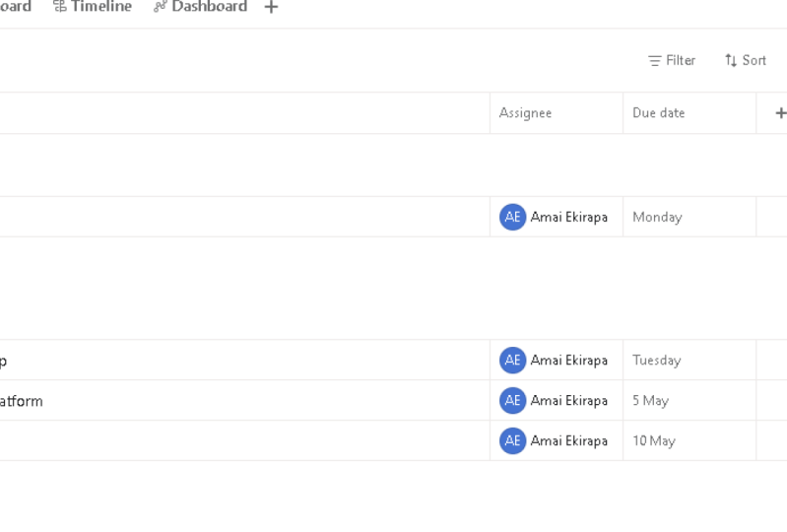Select Amai Ekirapa name in Monday row
This screenshot has height=532, width=787.
tap(569, 217)
